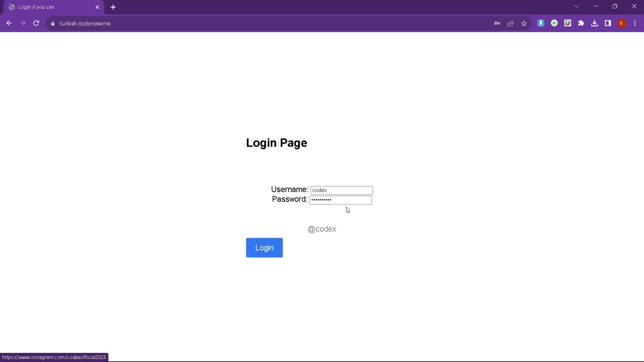Viewport: 644px width, 362px height.
Task: Click the Login Page heading
Action: 277,143
